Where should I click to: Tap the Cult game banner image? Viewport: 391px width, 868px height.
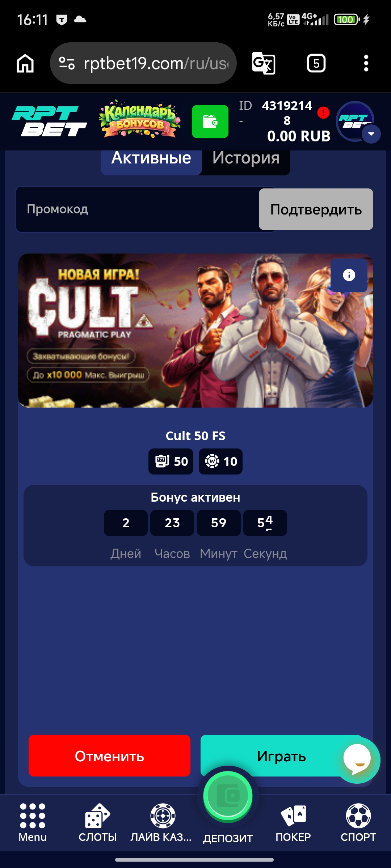click(x=195, y=331)
